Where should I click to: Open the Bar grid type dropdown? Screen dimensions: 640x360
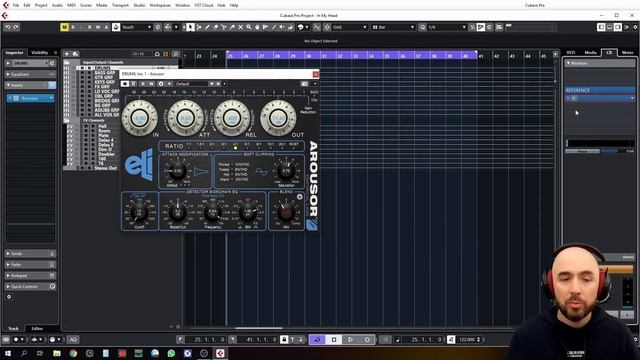(393, 27)
